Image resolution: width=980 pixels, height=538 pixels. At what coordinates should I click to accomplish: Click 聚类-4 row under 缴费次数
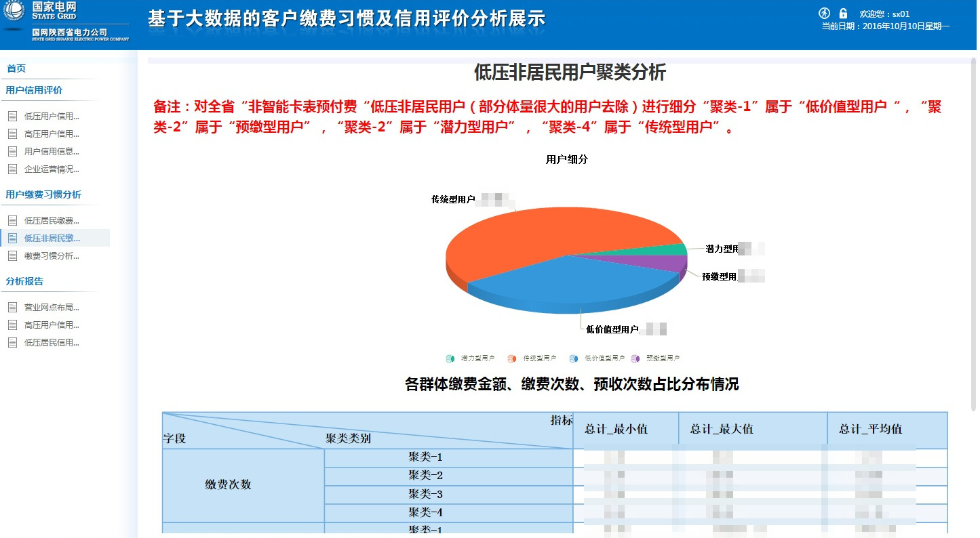[x=449, y=513]
